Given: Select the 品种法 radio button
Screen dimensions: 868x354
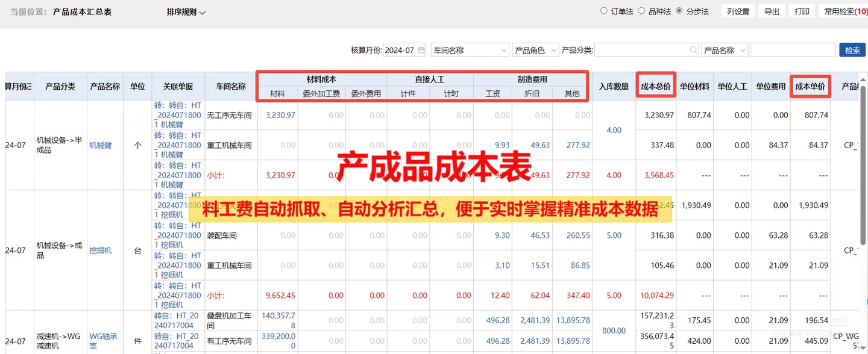Looking at the screenshot, I should [641, 11].
